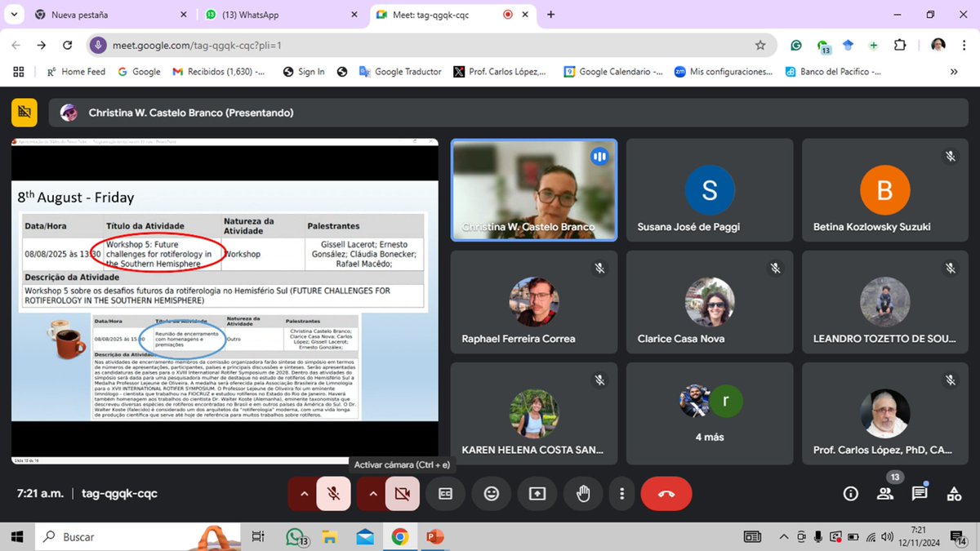Click the present screen button
The image size is (980, 551).
coord(537,494)
